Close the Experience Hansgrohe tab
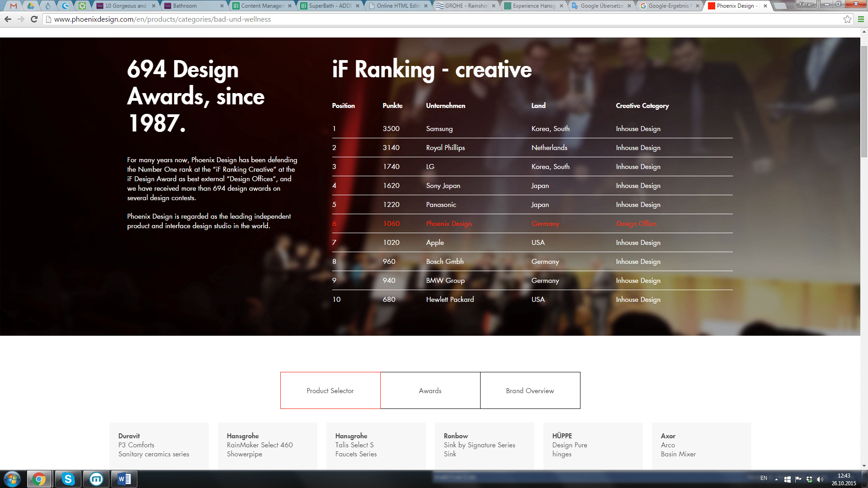Viewport: 868px width, 488px height. [561, 6]
